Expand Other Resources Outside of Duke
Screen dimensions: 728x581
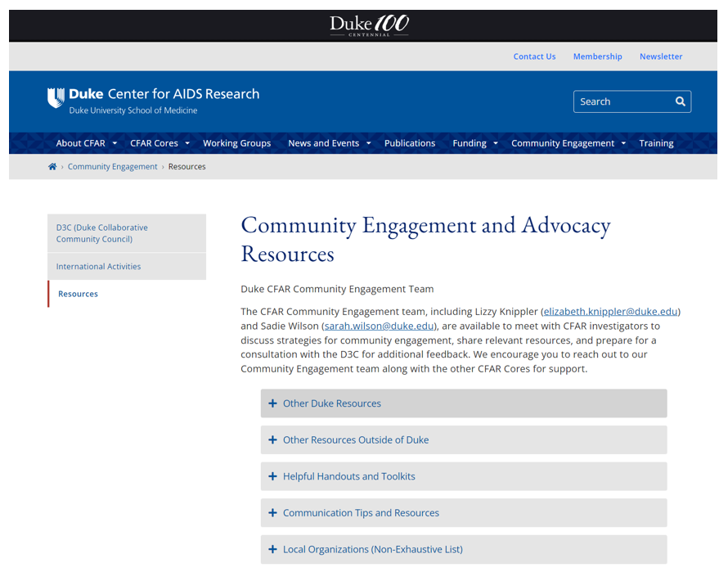(x=464, y=439)
